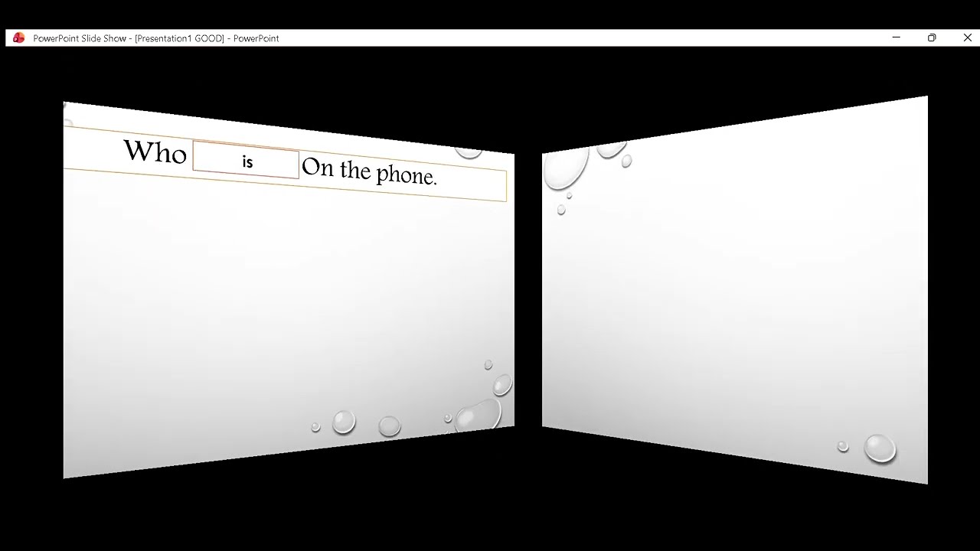Viewport: 980px width, 551px height.
Task: Click the PowerPoint logo icon in title bar
Action: coord(19,37)
